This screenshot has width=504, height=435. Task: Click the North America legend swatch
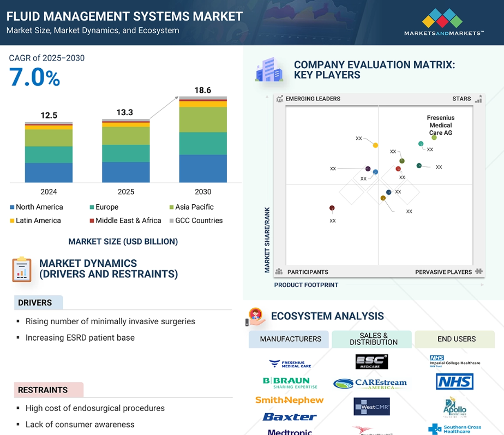(12, 207)
